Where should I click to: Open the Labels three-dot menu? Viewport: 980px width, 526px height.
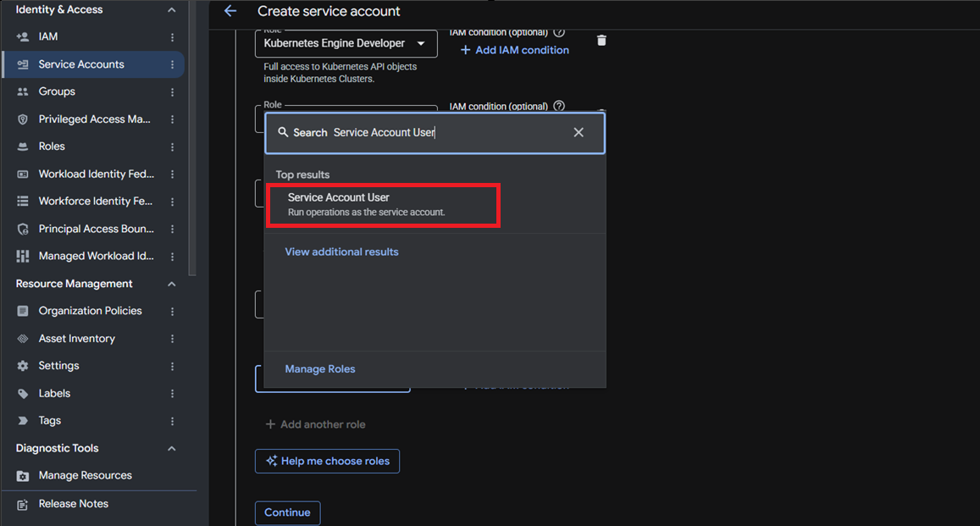pyautogui.click(x=173, y=394)
